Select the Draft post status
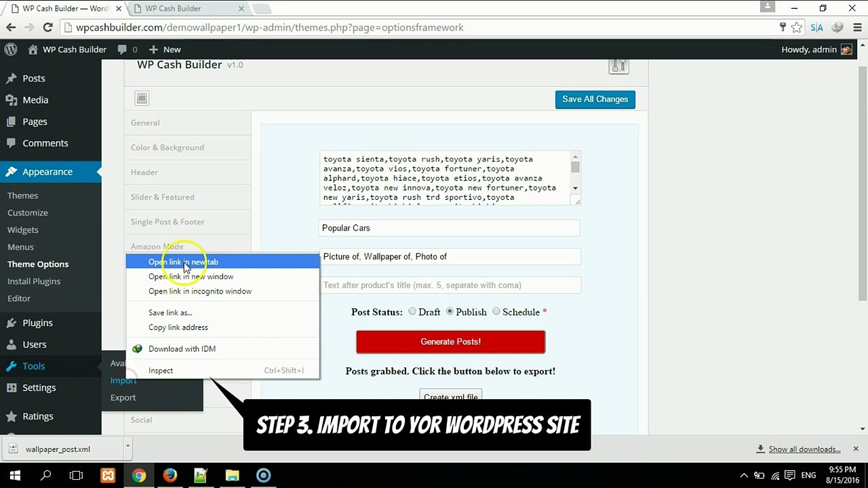The width and height of the screenshot is (868, 488). click(412, 312)
